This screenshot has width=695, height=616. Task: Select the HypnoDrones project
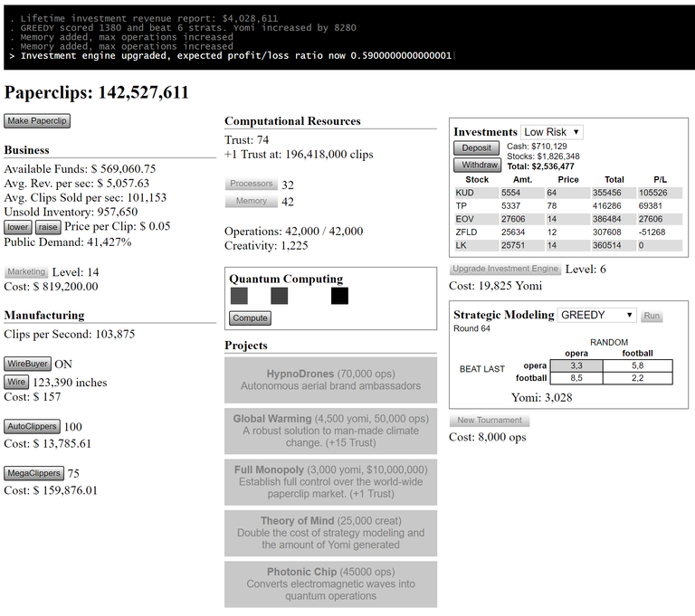(330, 380)
